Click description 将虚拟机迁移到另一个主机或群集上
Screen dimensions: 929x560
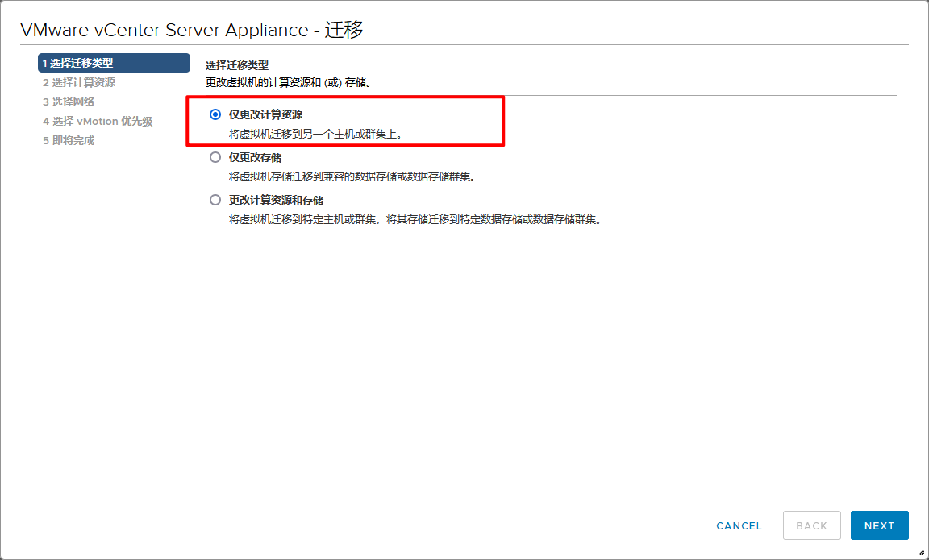coord(315,134)
